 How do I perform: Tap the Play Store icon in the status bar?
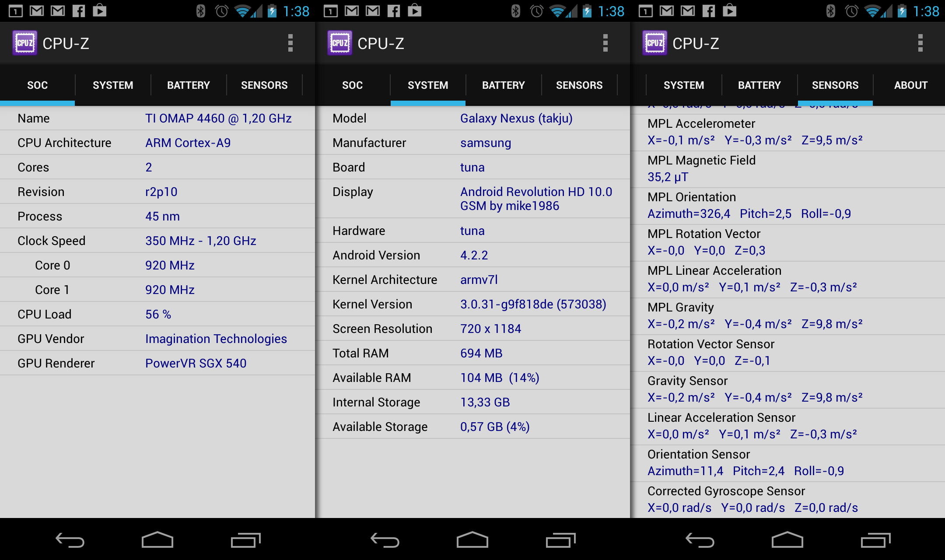pos(100,10)
